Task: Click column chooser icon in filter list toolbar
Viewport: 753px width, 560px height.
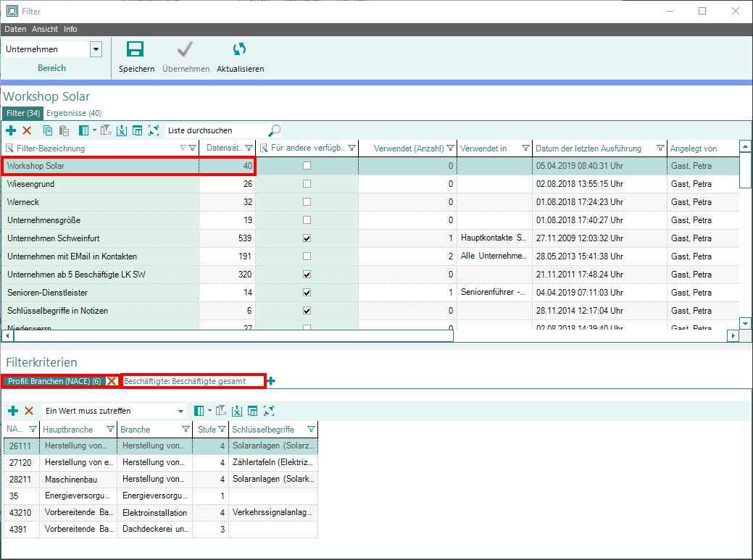Action: [x=83, y=130]
